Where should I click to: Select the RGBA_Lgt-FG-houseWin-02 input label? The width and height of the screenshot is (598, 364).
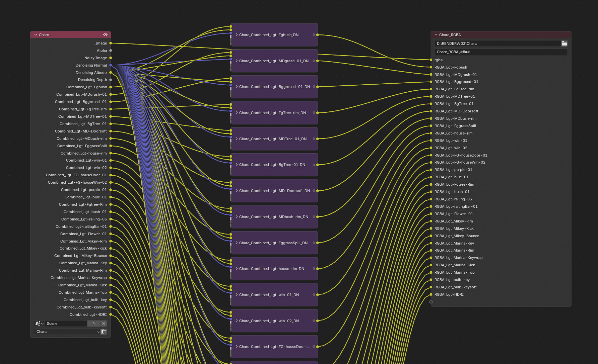[460, 162]
